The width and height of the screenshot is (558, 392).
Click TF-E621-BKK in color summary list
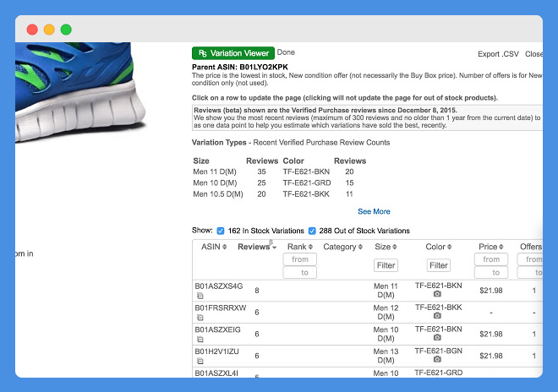(x=306, y=194)
